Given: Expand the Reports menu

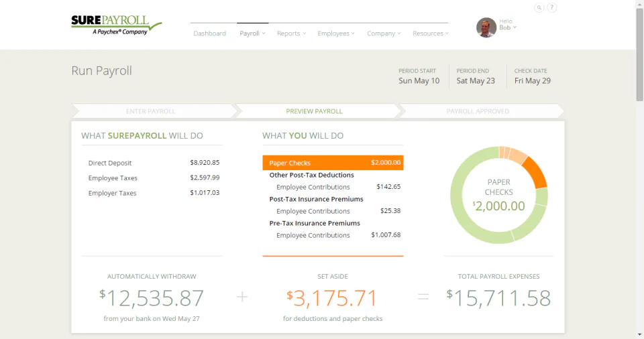Looking at the screenshot, I should [291, 33].
